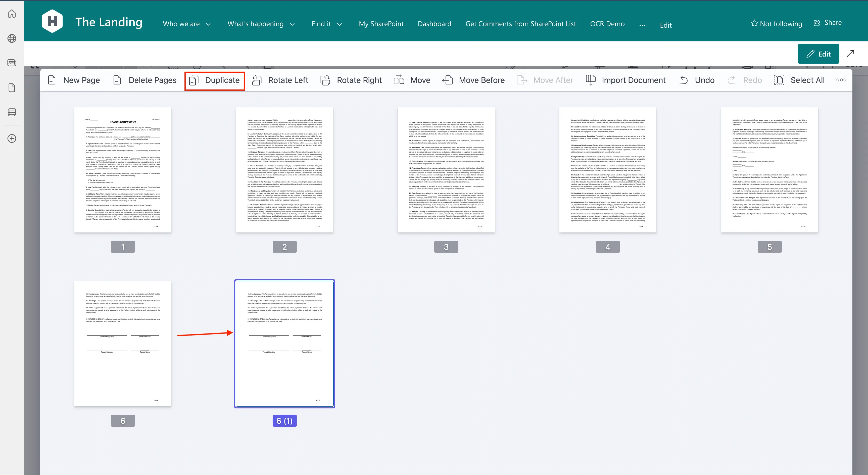Click the New Page icon
This screenshot has width=868, height=475.
click(x=52, y=80)
